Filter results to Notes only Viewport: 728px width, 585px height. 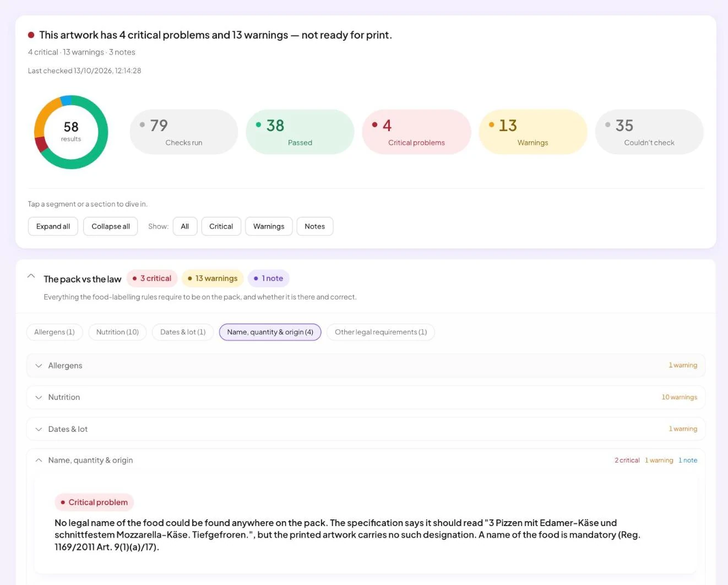315,226
